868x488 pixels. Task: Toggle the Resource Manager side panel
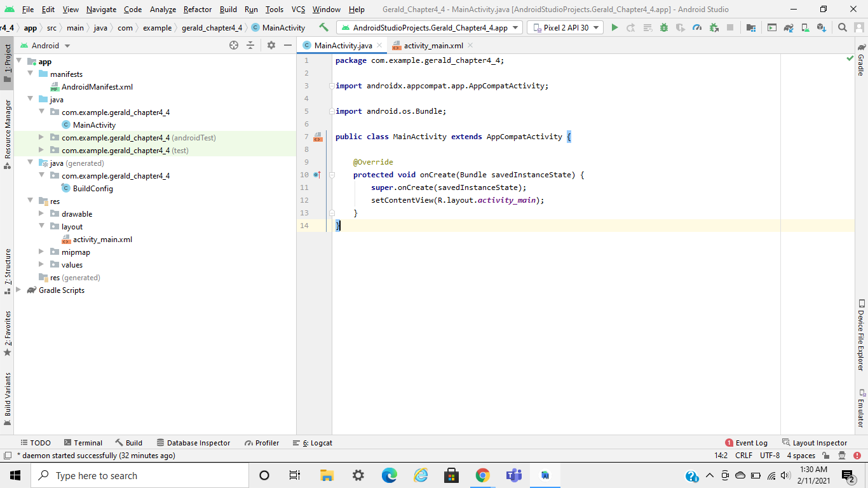coord(8,133)
